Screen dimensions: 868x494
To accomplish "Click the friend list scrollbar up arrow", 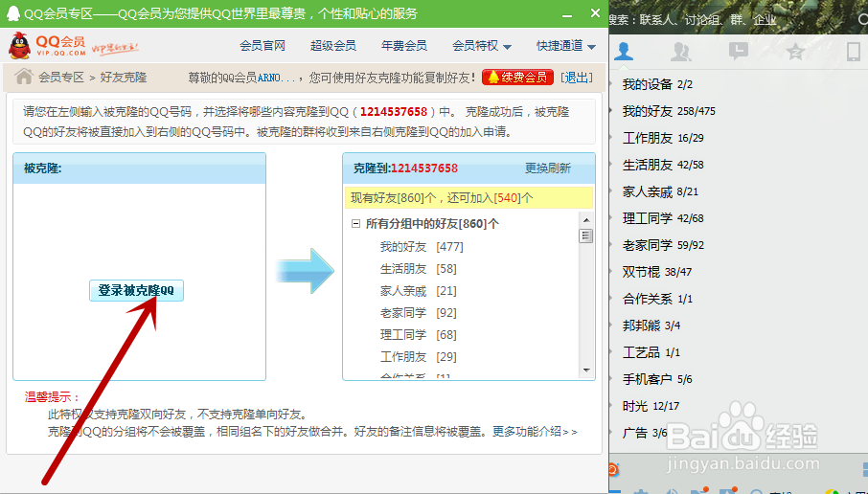I will (x=586, y=220).
